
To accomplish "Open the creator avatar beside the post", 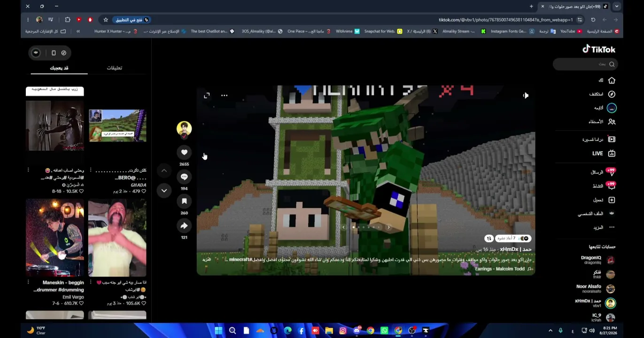I will [184, 129].
